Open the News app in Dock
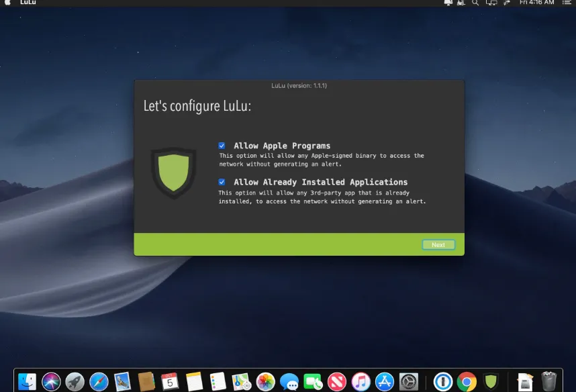The image size is (576, 392). click(337, 381)
